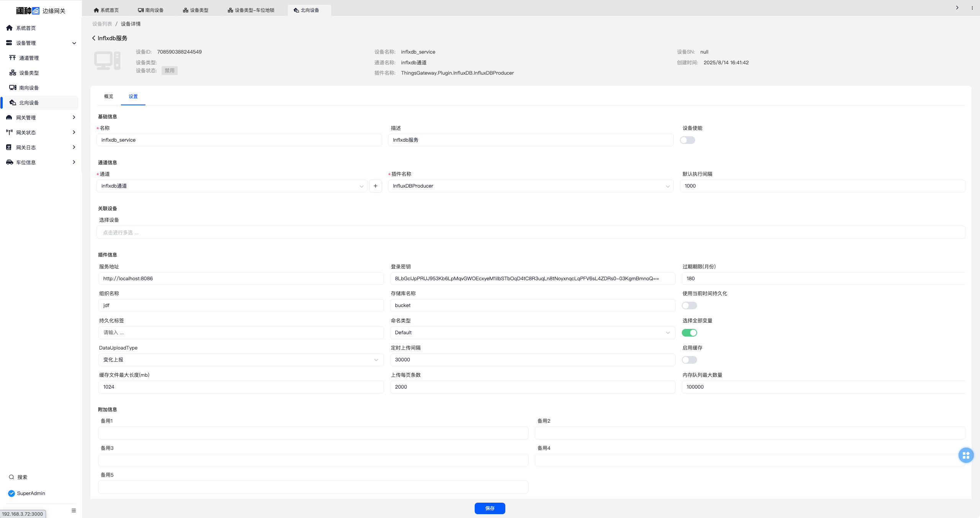The image size is (980, 518).
Task: Click the 南向设备 icon in sidebar
Action: [13, 88]
